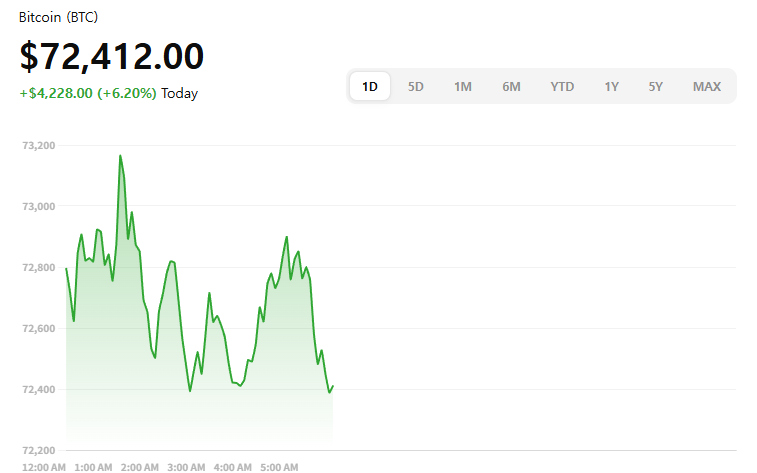The image size is (757, 473).
Task: View the 1Y price chart
Action: pyautogui.click(x=611, y=87)
